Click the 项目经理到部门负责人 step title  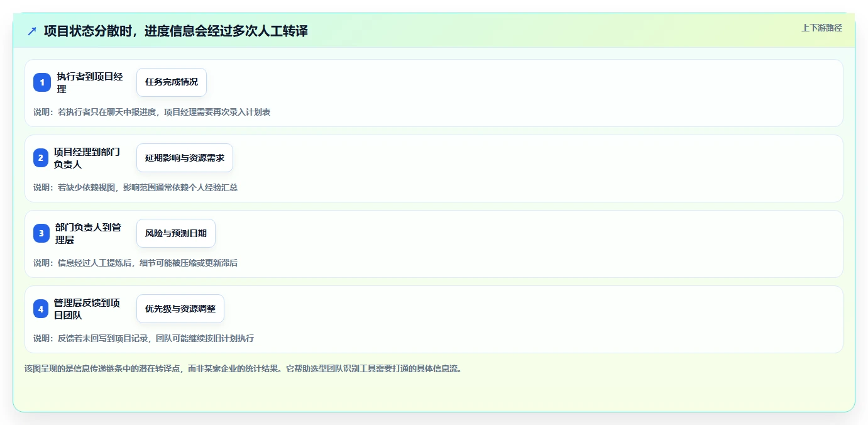coord(87,158)
